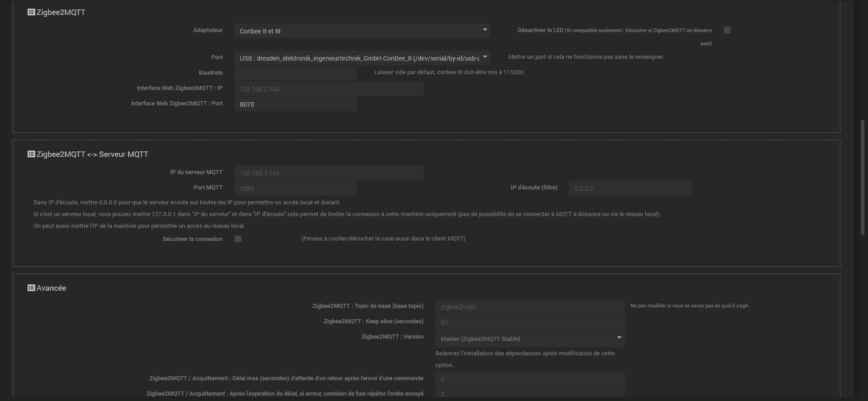The height and width of the screenshot is (401, 868).
Task: Click the 'Relancez l'installation des dépendances' note
Action: (525, 359)
